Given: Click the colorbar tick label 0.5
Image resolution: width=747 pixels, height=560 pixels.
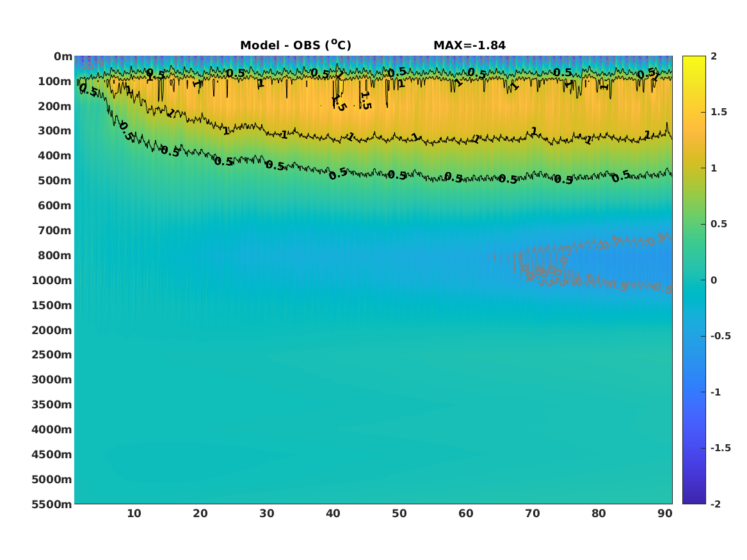Looking at the screenshot, I should point(719,224).
